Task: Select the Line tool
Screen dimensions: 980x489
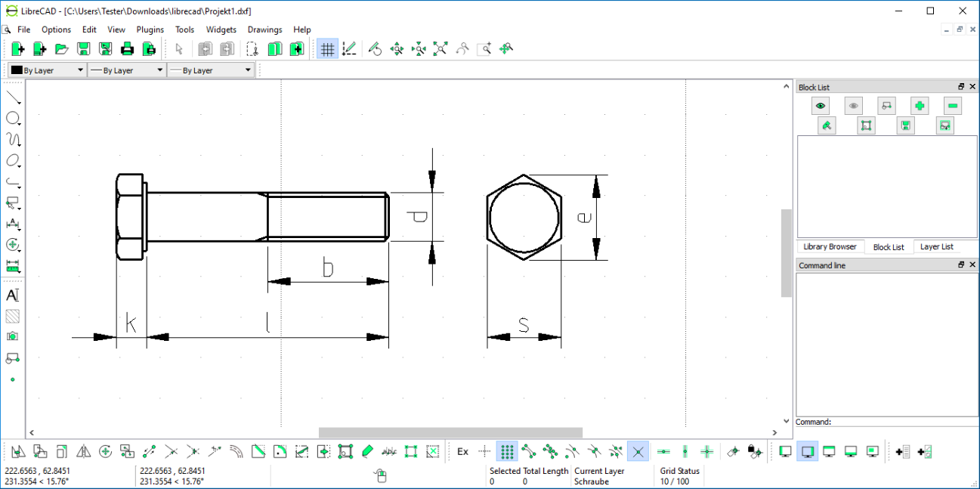Action: pos(13,96)
